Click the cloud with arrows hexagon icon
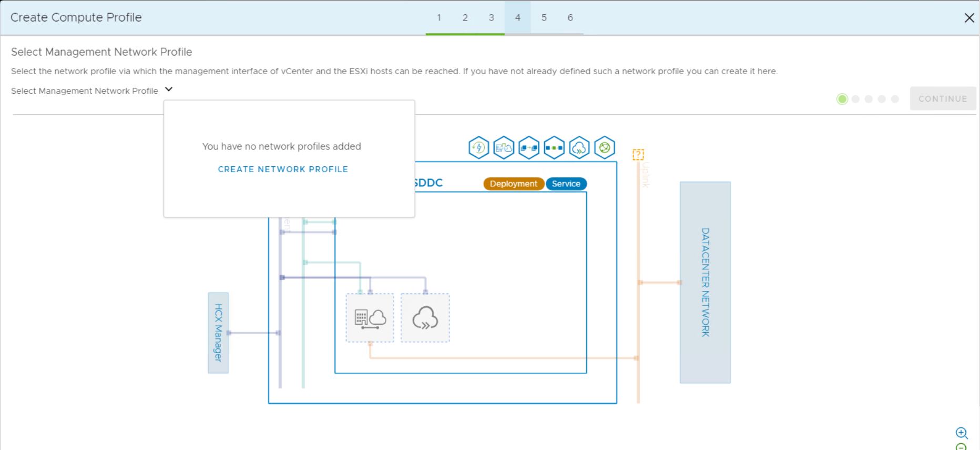This screenshot has height=450, width=980. 579,148
